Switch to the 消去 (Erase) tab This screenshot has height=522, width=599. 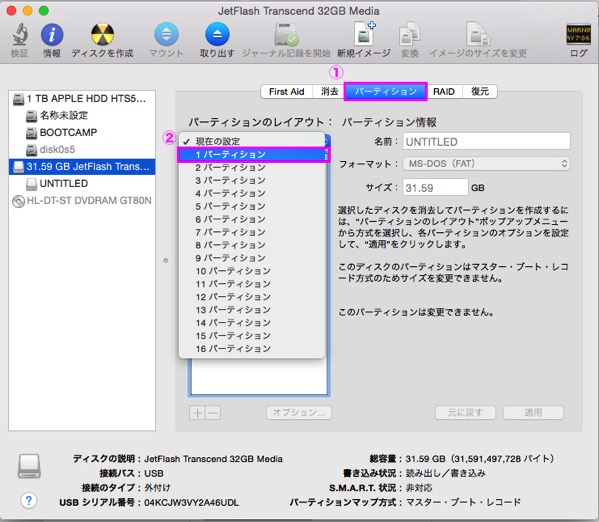pyautogui.click(x=329, y=92)
